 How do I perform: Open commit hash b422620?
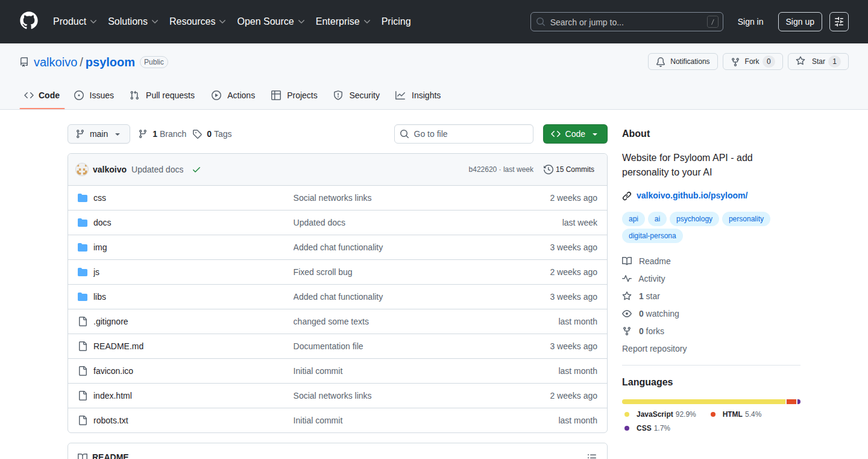(482, 169)
